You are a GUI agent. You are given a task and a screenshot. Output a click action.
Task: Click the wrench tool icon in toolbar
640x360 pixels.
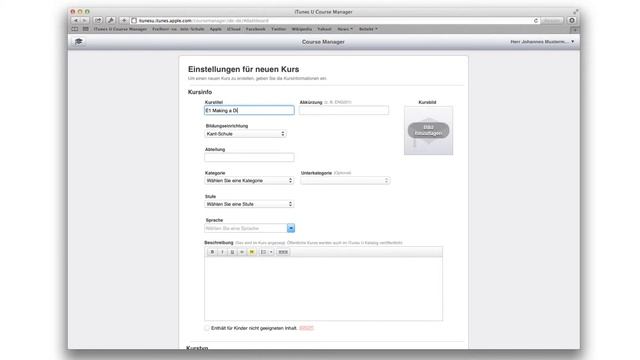click(111, 20)
